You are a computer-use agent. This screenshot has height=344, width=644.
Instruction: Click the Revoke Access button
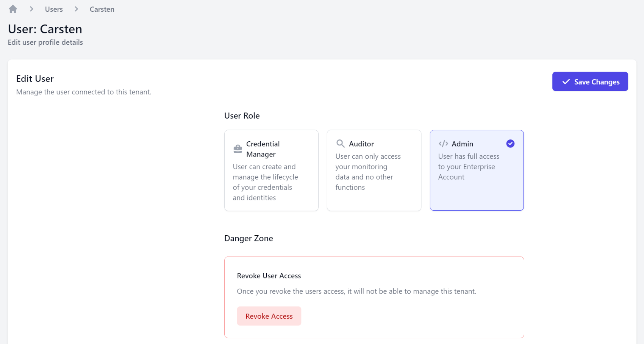[x=269, y=316]
